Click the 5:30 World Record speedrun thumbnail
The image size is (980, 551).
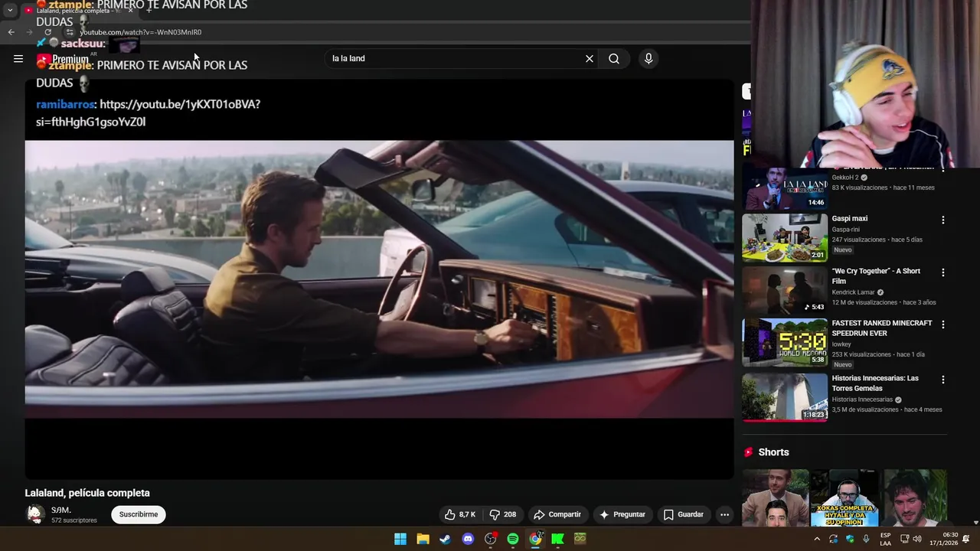pyautogui.click(x=785, y=343)
